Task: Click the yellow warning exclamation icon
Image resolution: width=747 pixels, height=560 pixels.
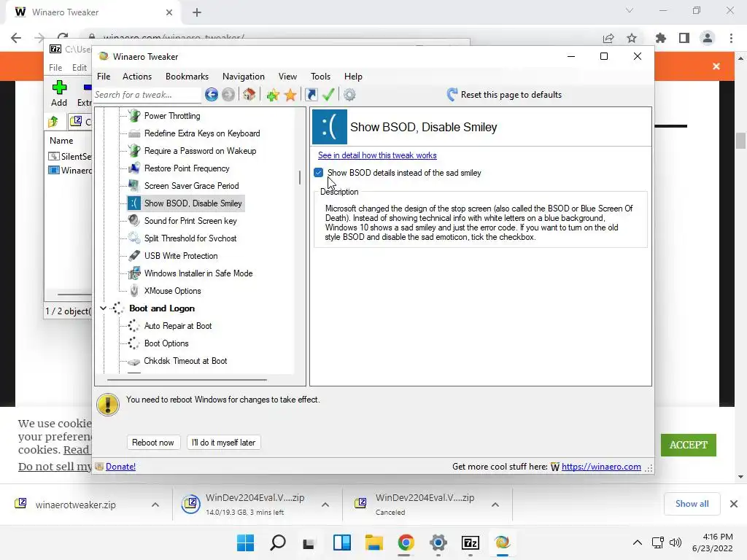Action: (x=108, y=405)
